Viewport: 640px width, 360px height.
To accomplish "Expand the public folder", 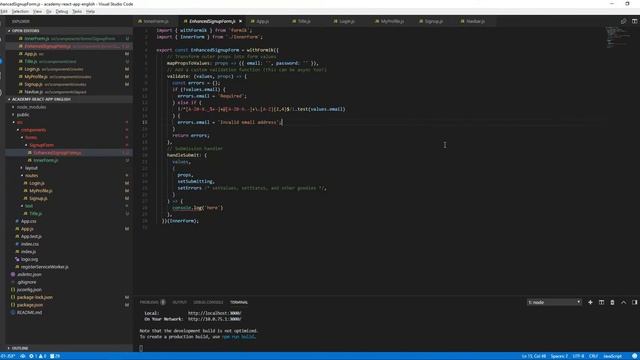I will (13, 115).
